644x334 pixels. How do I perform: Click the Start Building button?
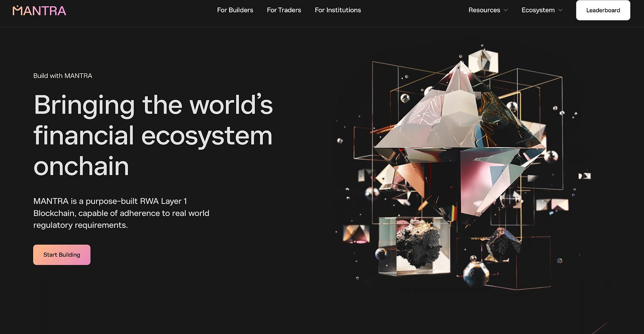(61, 255)
